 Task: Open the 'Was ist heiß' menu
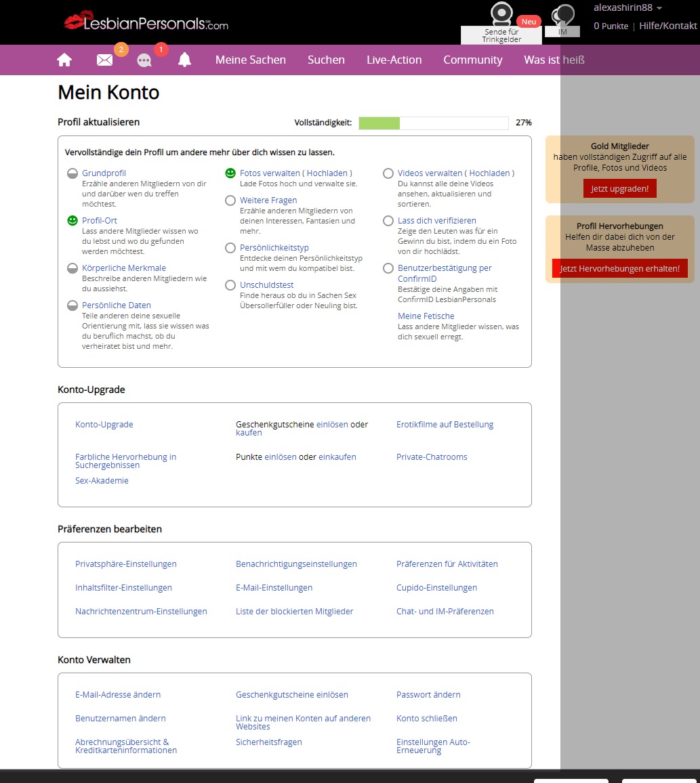click(554, 60)
